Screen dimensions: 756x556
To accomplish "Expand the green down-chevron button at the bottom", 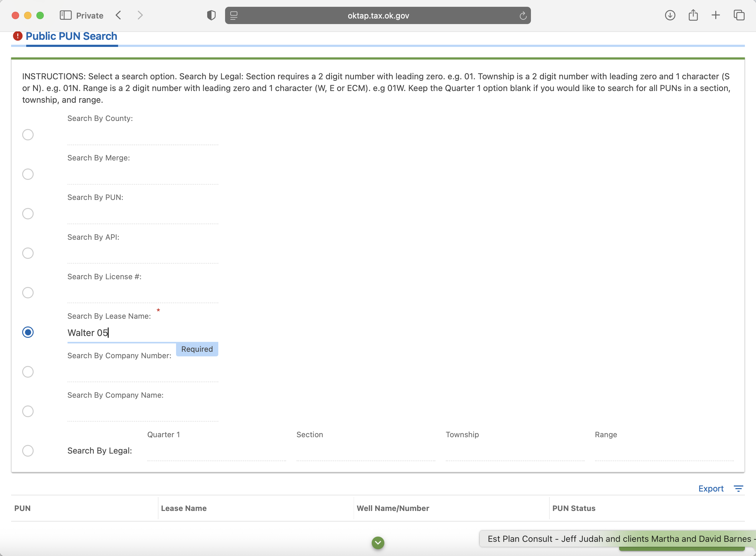I will [378, 542].
